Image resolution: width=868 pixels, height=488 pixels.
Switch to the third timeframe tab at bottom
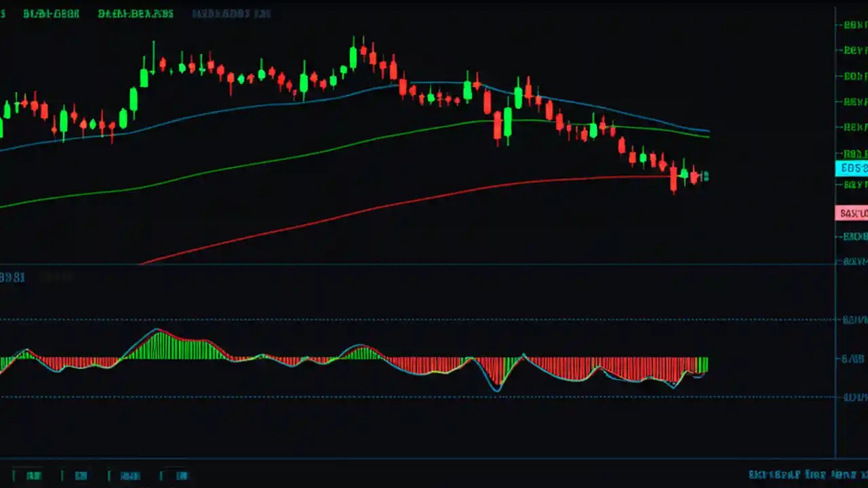point(130,475)
